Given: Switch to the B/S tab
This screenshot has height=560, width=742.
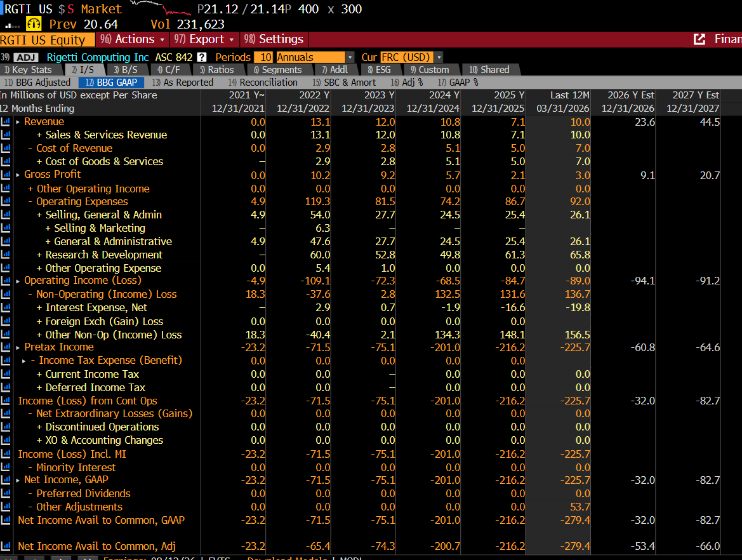Looking at the screenshot, I should click(x=126, y=70).
